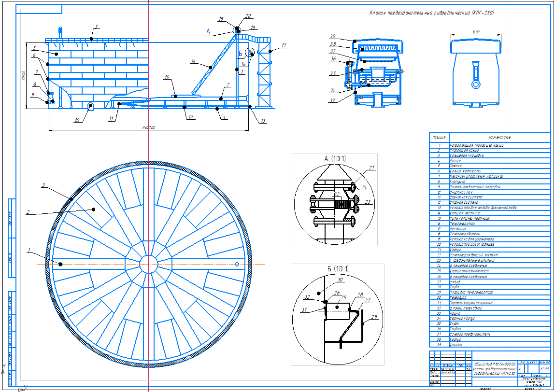Select callout number 39 on valve section
The width and height of the screenshot is (555, 392).
tap(332, 37)
